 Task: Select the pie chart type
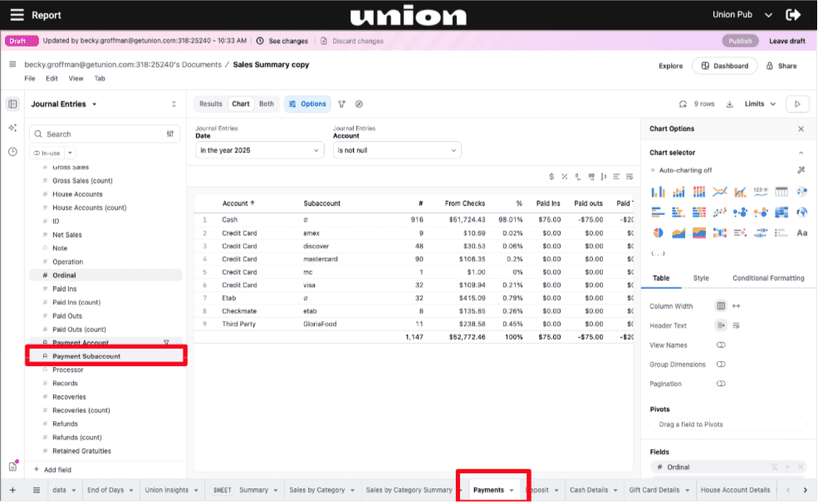658,233
